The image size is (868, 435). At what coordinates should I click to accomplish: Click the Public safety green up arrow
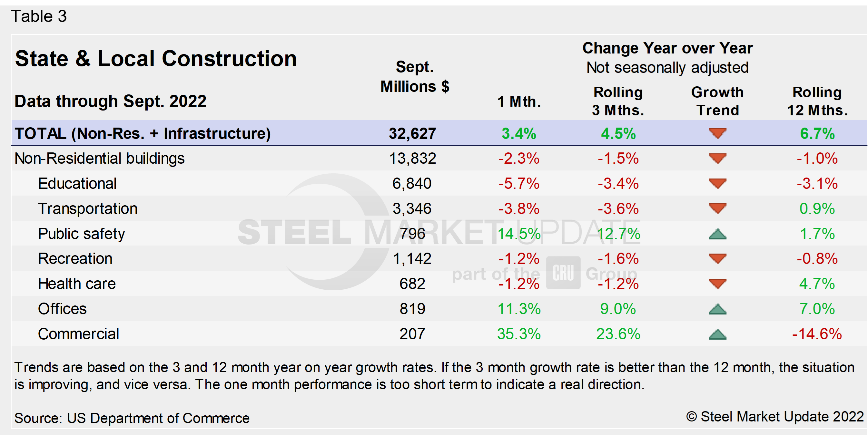coord(717,234)
